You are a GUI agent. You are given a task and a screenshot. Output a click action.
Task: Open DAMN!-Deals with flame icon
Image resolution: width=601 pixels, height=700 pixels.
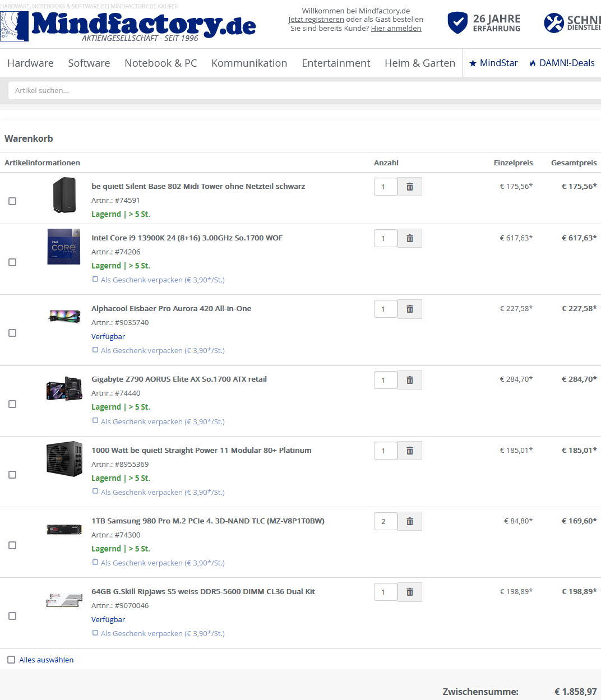point(562,63)
